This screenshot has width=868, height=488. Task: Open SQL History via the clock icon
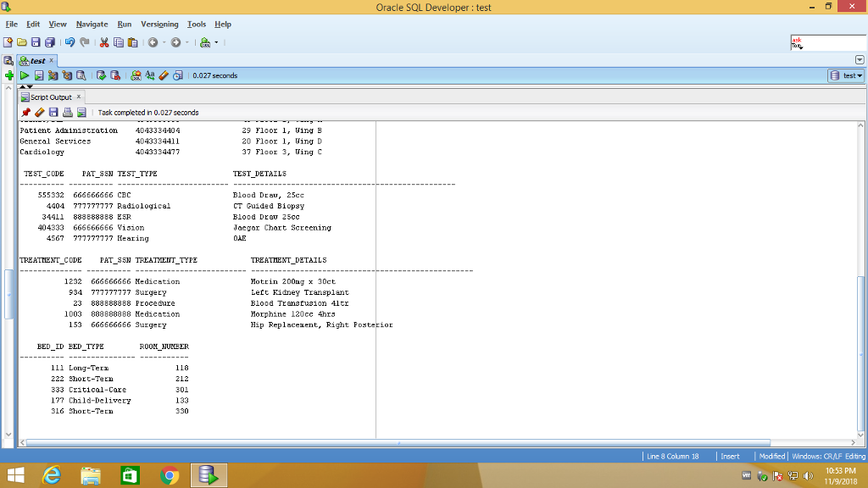pos(178,75)
